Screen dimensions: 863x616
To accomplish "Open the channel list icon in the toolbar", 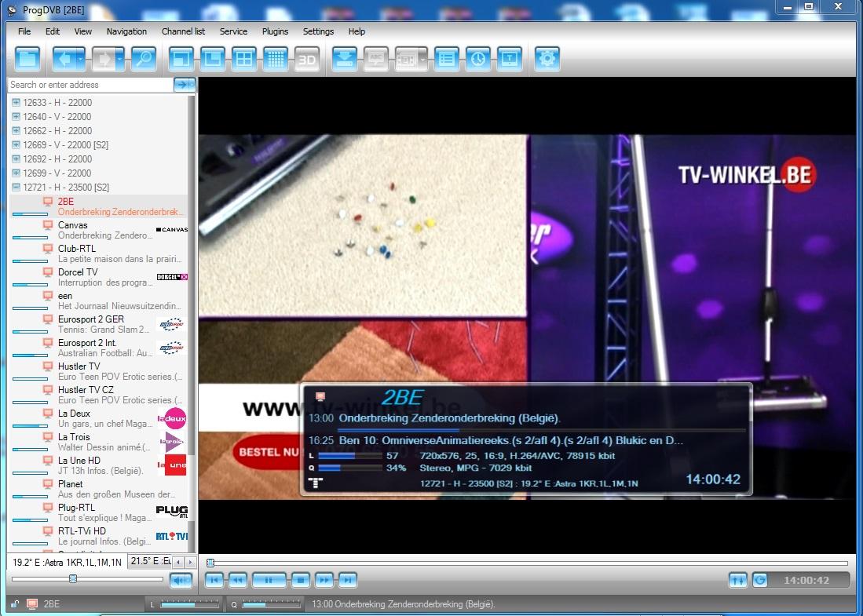I will coord(446,59).
